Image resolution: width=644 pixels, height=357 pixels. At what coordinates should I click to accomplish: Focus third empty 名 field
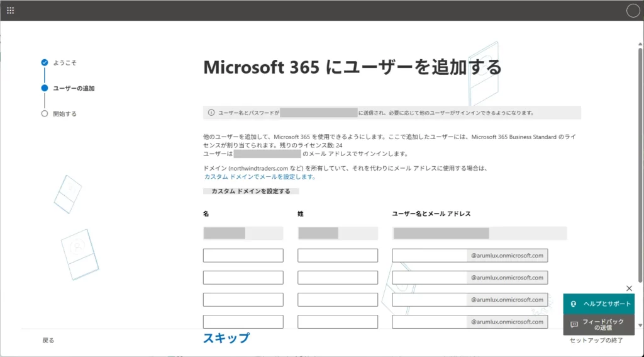tap(243, 300)
